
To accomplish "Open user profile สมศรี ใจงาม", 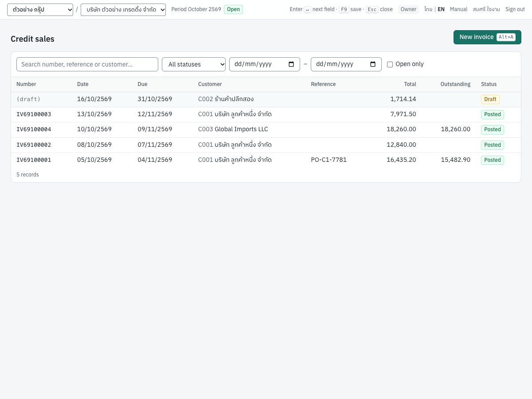I will 486,9.
